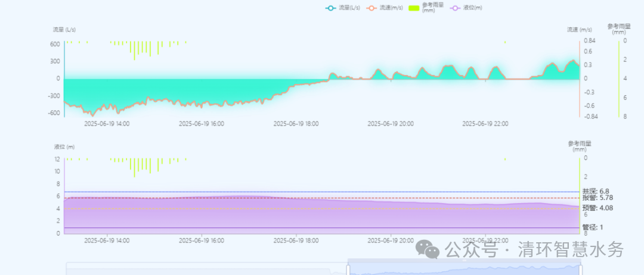Click the WeChat logo in the watermark
The height and width of the screenshot is (275, 644).
[429, 249]
